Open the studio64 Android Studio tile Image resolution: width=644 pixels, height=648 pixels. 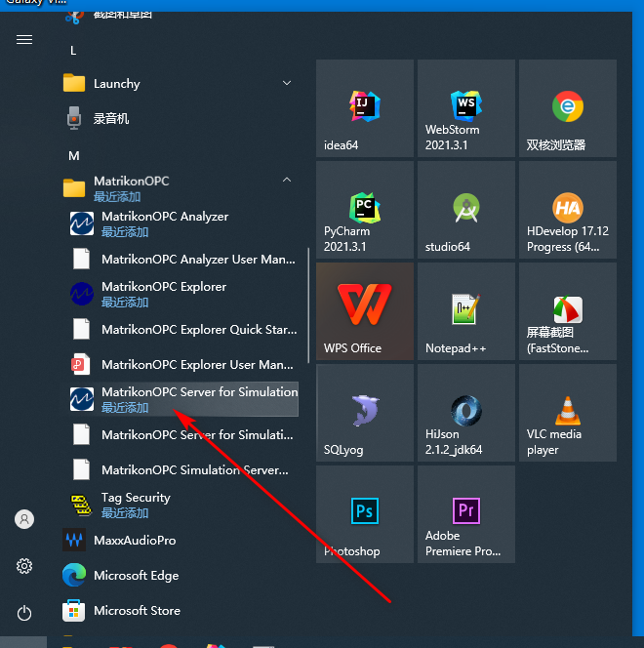[466, 210]
